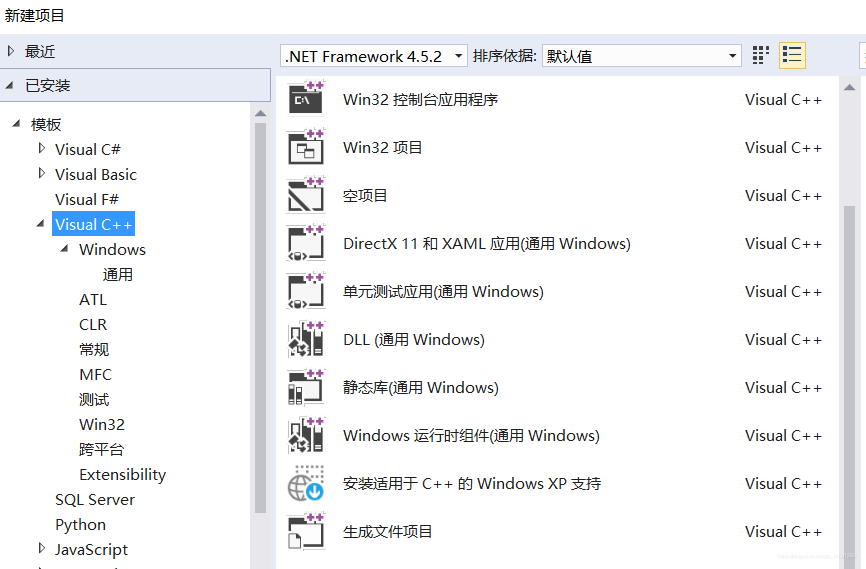Choose 安装适用于 C++ 的 Windows XP 支持
The image size is (866, 569).
coord(472,484)
